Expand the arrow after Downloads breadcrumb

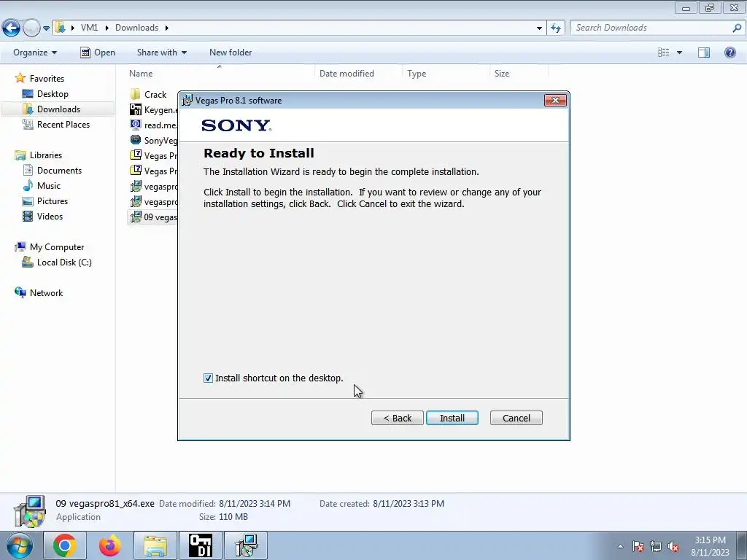(x=167, y=28)
